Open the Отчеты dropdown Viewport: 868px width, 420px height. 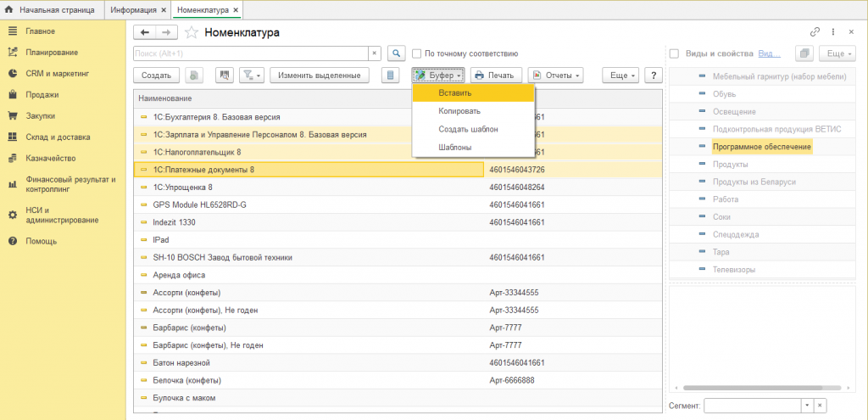556,76
